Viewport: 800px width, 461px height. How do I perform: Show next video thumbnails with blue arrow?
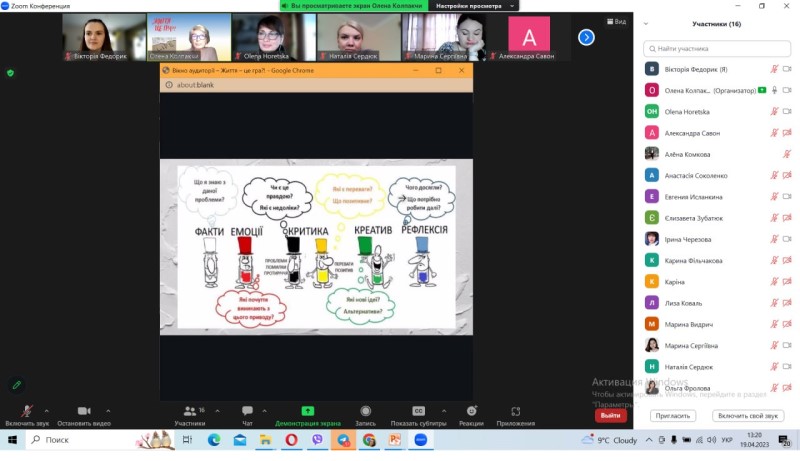pos(586,37)
